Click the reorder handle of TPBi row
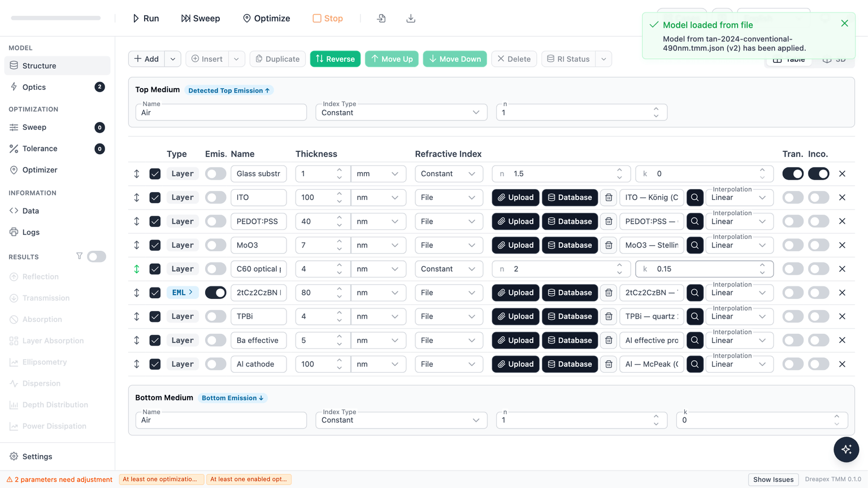The height and width of the screenshot is (488, 868). [x=137, y=316]
